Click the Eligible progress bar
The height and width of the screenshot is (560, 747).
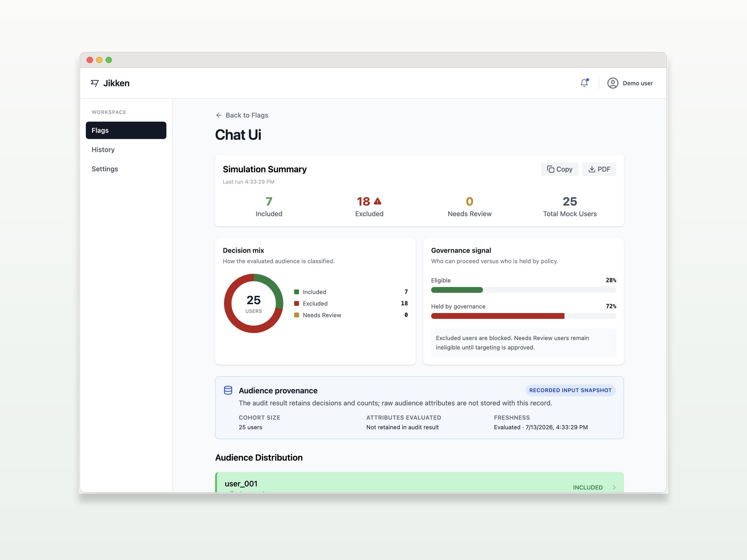[x=523, y=290]
